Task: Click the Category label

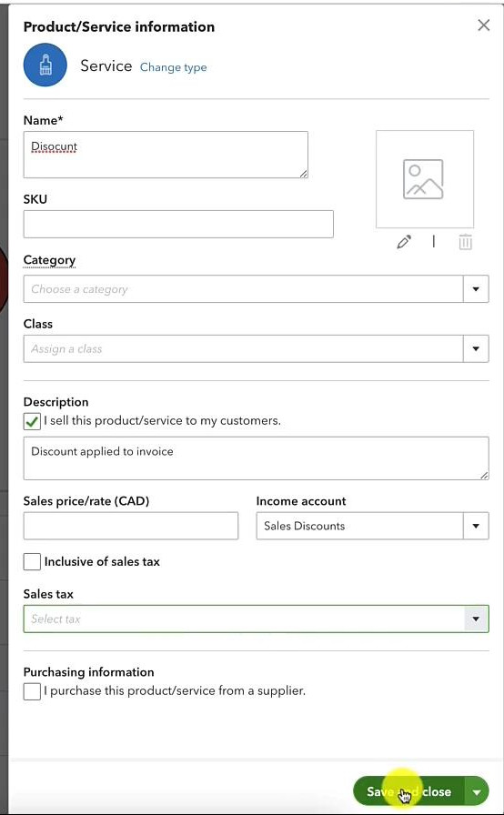Action: [x=49, y=260]
